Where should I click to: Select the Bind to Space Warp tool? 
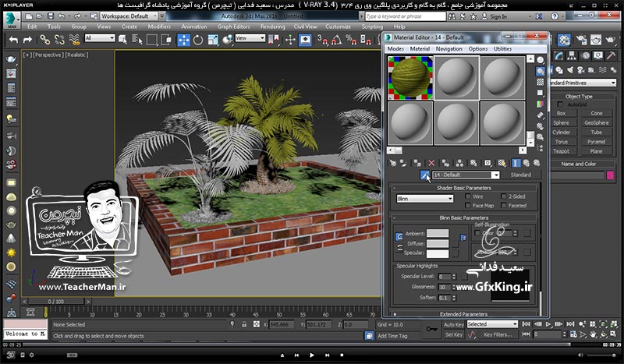click(x=74, y=40)
